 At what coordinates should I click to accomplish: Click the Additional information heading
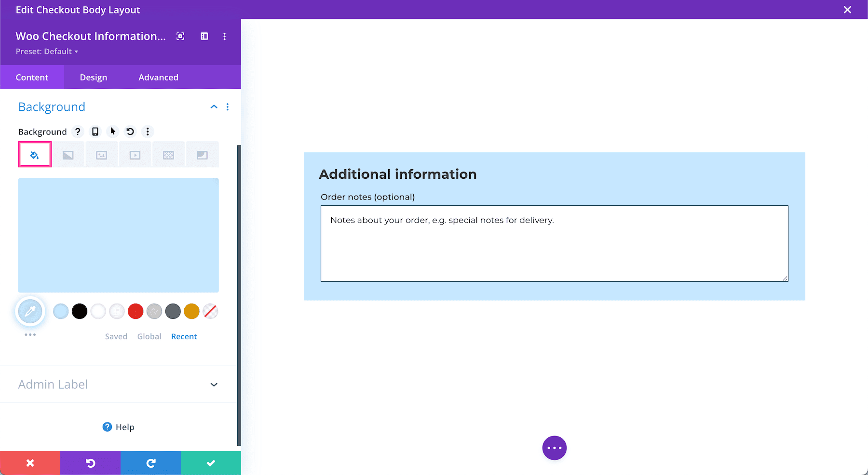point(398,174)
